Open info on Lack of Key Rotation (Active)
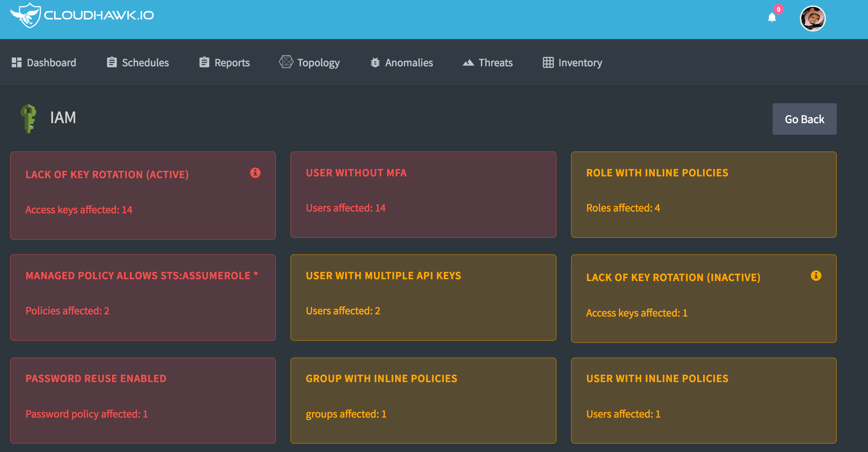 [256, 173]
